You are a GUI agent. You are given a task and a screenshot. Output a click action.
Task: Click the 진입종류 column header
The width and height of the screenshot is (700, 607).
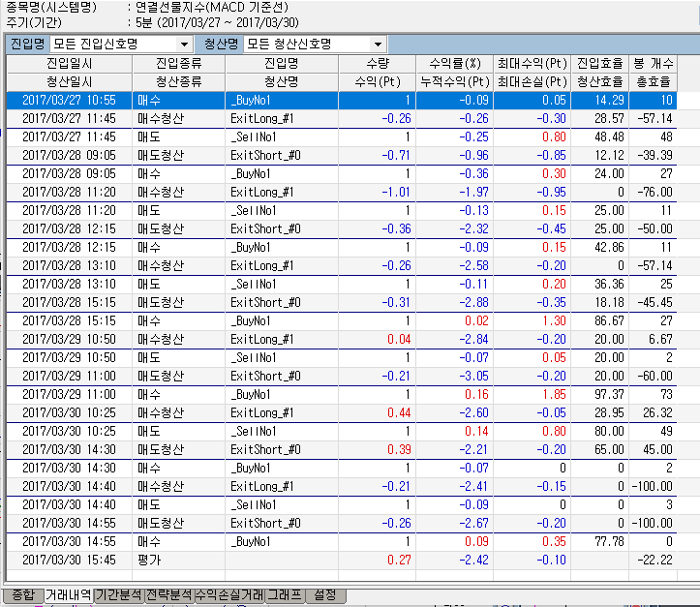(178, 64)
